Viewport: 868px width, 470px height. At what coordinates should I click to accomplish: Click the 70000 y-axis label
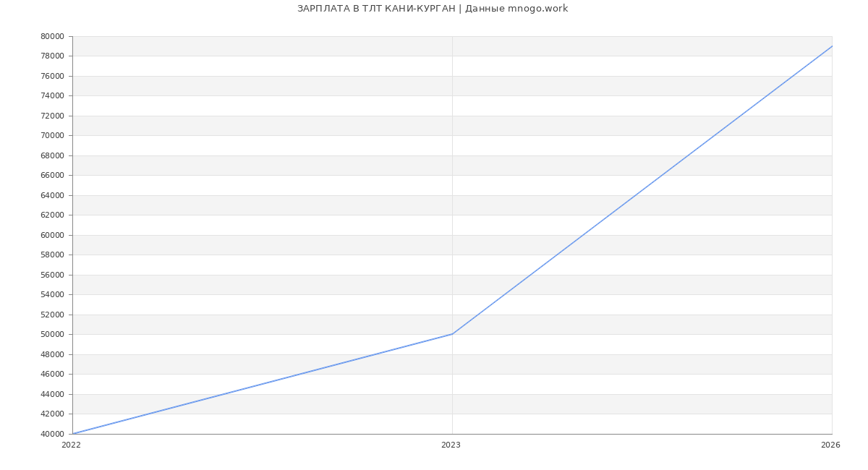(52, 135)
